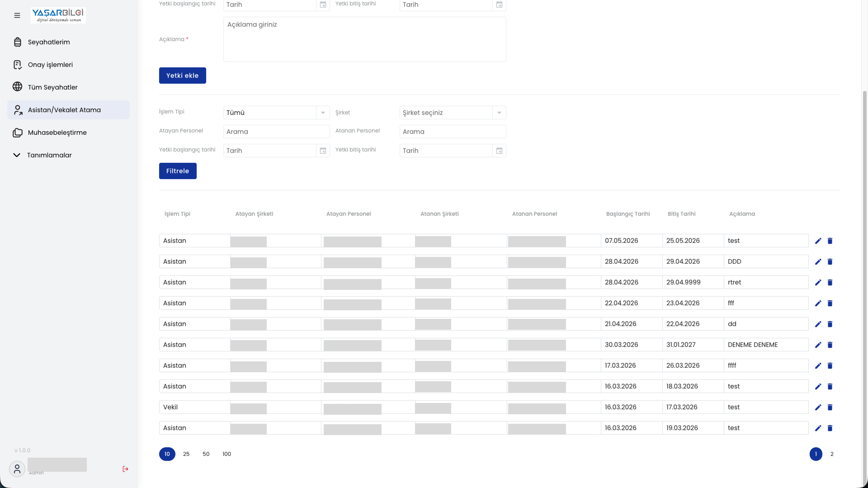Viewport: 868px width, 488px height.
Task: Open calendar for filter Yetki başlangıç tarihi
Action: 323,151
